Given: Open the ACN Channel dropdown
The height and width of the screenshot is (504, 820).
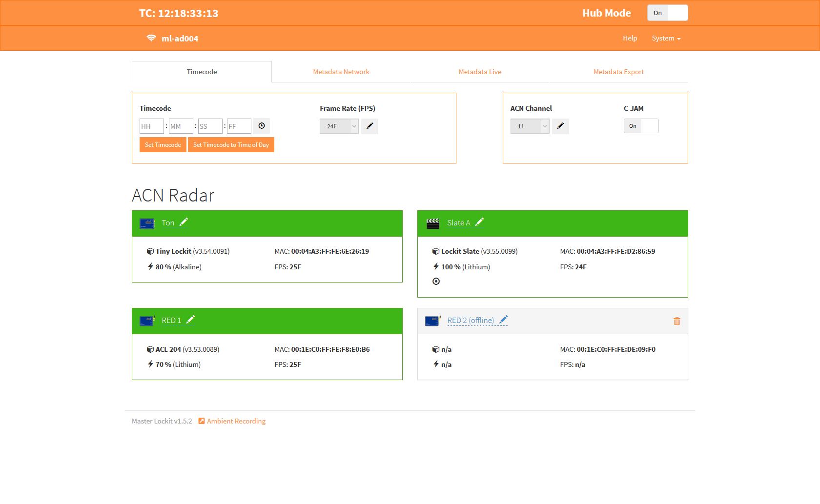Looking at the screenshot, I should [x=530, y=126].
